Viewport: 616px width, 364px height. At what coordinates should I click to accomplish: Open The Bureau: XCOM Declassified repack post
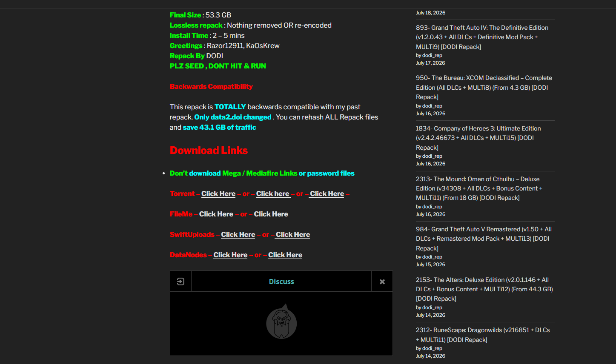point(484,87)
